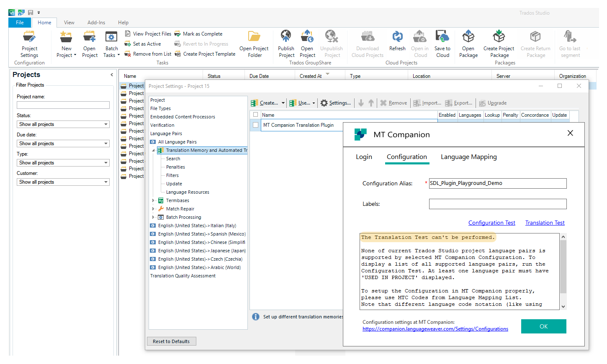Click View Project Files

click(148, 34)
